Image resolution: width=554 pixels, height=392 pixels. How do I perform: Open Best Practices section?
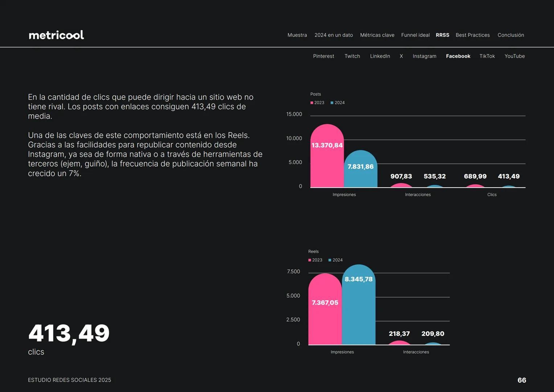(x=472, y=35)
